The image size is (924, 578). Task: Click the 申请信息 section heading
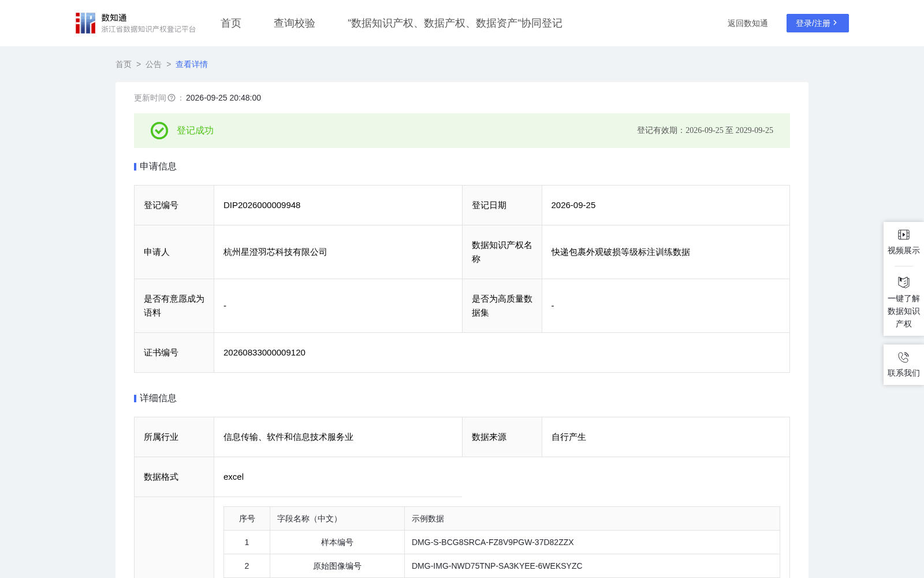158,166
